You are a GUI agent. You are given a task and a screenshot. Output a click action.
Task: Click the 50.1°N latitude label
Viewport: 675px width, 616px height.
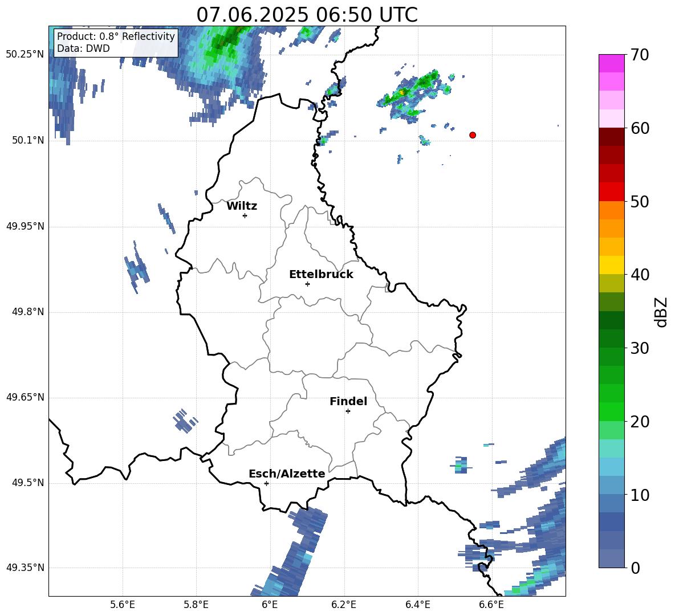click(28, 140)
